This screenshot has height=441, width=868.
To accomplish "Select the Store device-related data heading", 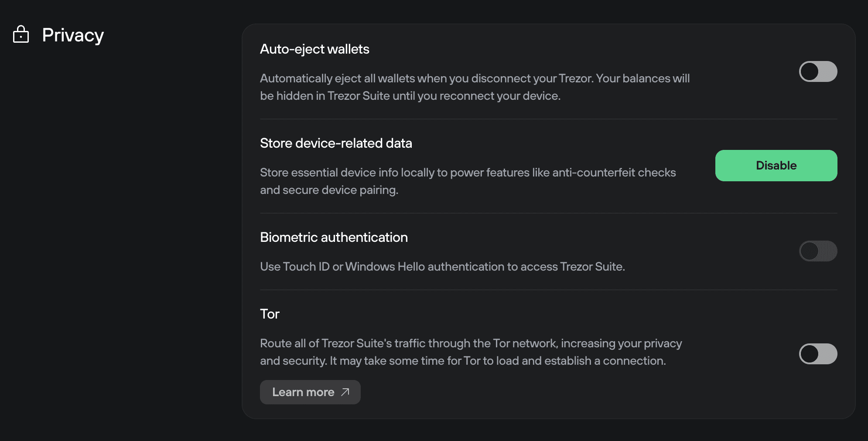I will 336,143.
